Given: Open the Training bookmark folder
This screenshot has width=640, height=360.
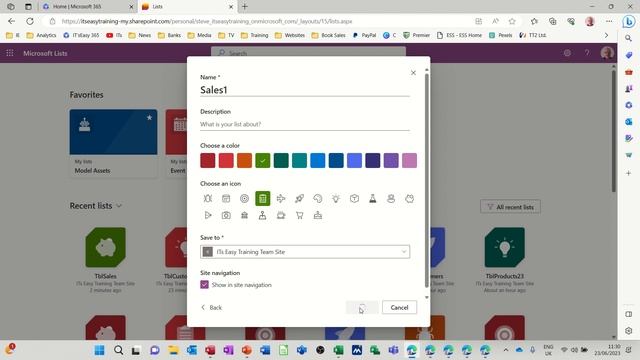Looking at the screenshot, I should (255, 36).
